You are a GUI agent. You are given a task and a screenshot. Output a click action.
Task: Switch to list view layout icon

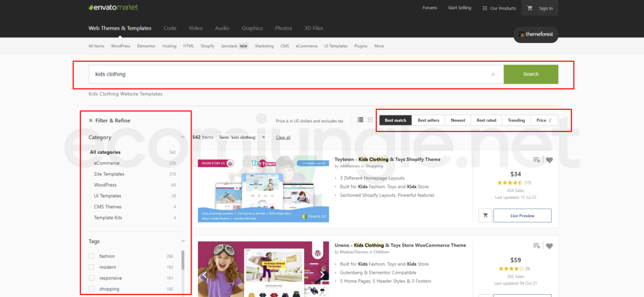[x=361, y=120]
